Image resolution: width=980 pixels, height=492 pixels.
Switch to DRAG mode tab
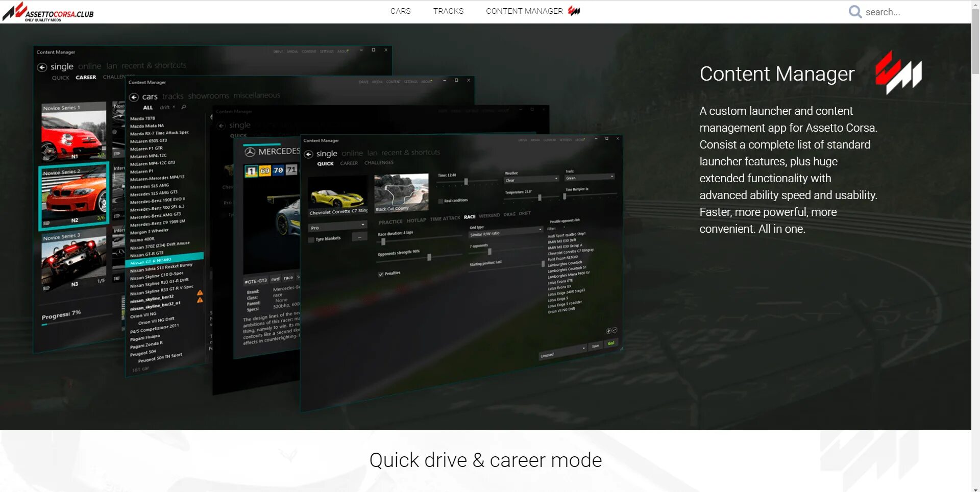[x=509, y=214]
